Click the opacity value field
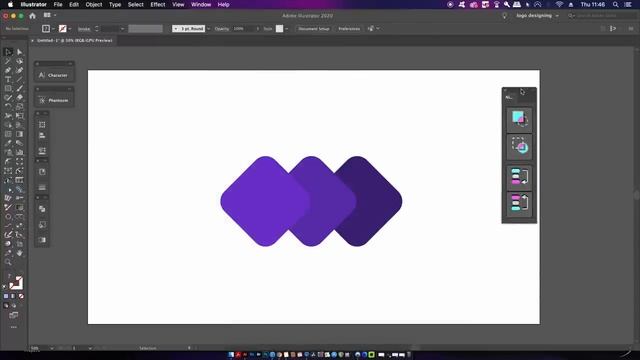The width and height of the screenshot is (640, 360). tap(244, 29)
